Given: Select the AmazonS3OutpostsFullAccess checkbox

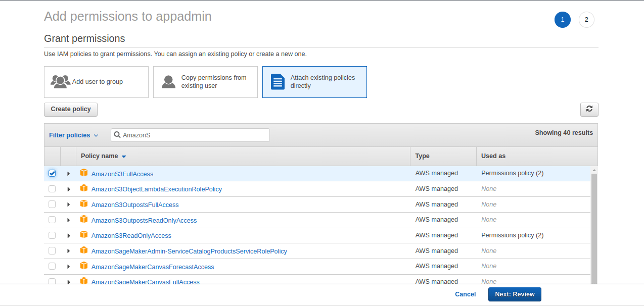Looking at the screenshot, I should point(52,205).
